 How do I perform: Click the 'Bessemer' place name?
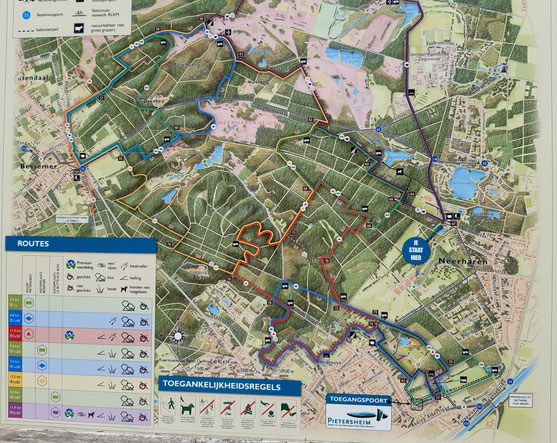(38, 166)
